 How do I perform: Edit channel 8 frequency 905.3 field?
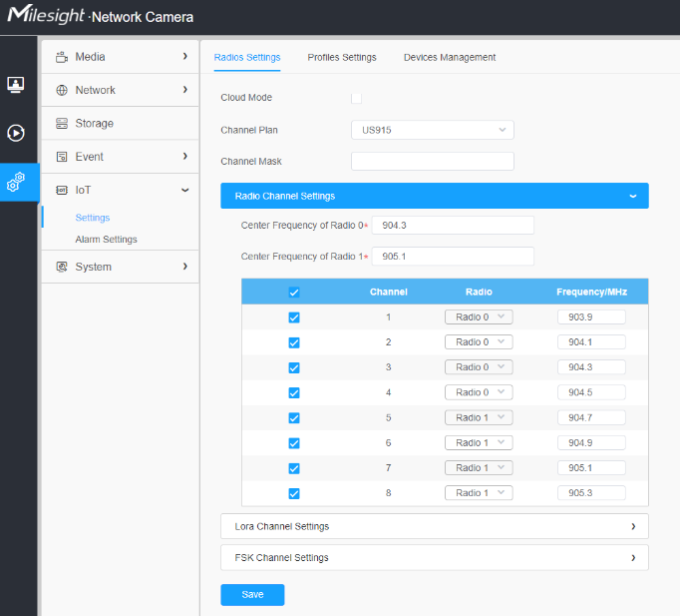(x=592, y=493)
